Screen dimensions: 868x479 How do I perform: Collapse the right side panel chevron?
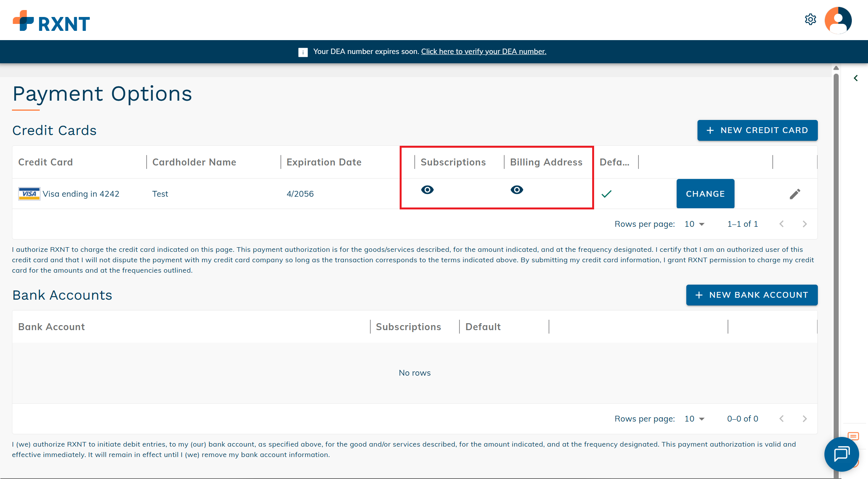pos(856,78)
